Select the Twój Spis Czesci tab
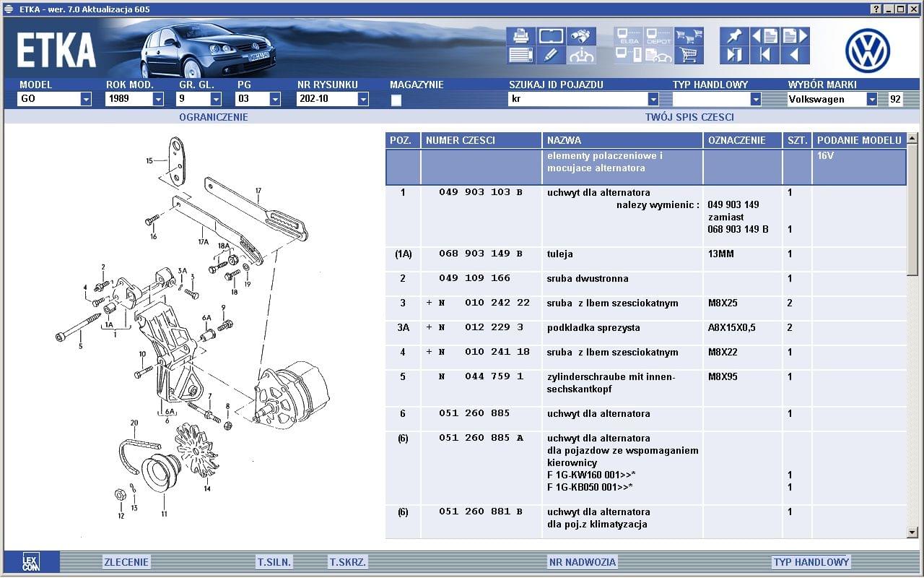 689,117
